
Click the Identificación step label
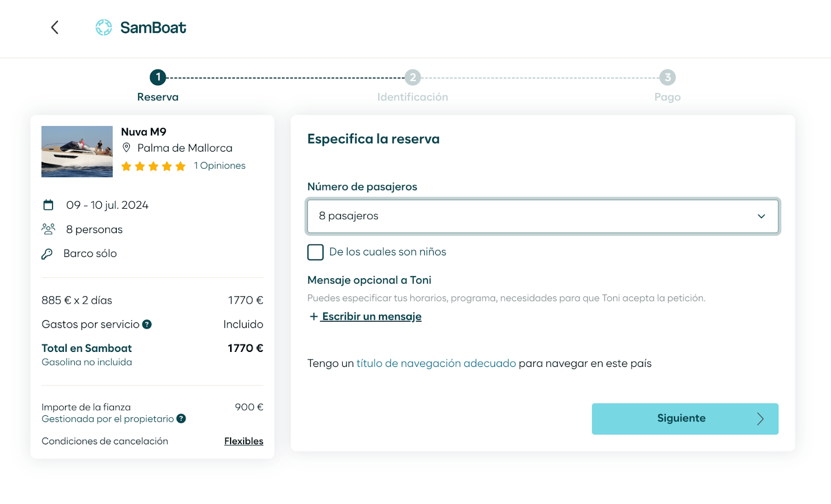[x=412, y=97]
